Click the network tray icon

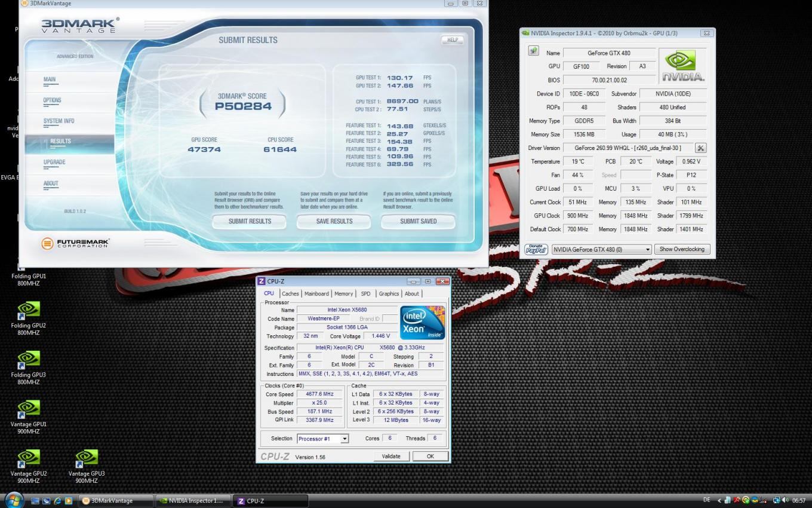coord(777,500)
